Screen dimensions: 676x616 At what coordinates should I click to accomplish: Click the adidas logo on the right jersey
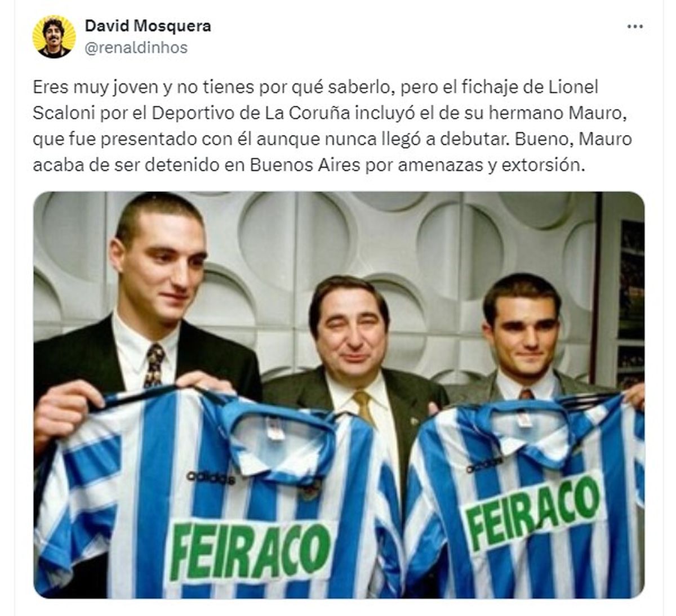click(x=484, y=465)
